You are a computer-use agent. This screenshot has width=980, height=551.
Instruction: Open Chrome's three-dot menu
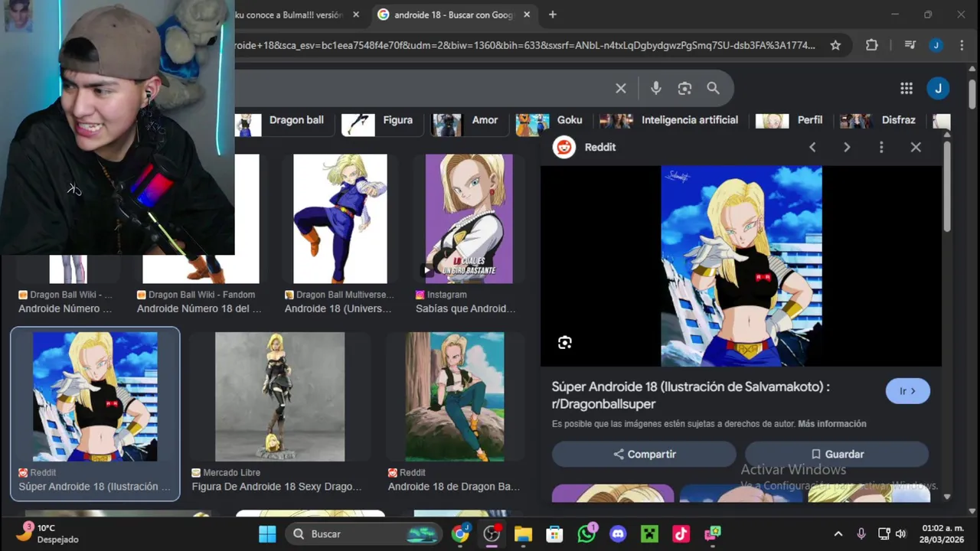click(962, 45)
